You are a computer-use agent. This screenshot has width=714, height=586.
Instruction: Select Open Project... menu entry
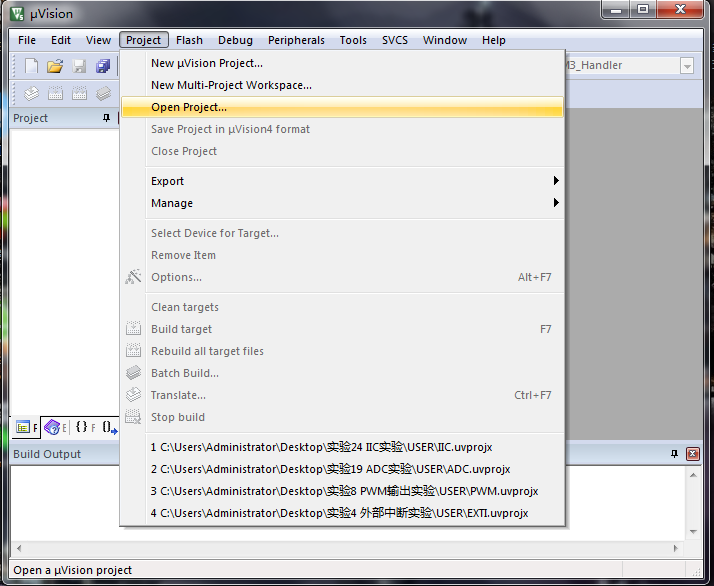(x=342, y=107)
